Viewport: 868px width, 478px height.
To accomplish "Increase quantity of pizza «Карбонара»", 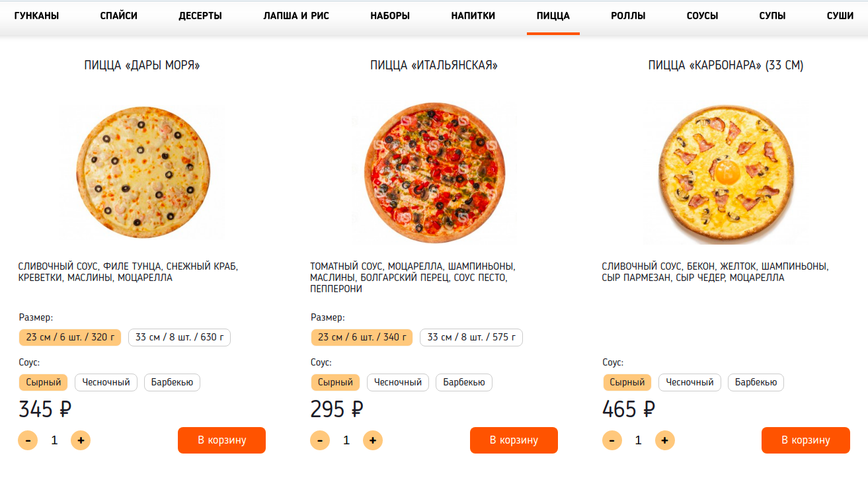I will coord(664,440).
